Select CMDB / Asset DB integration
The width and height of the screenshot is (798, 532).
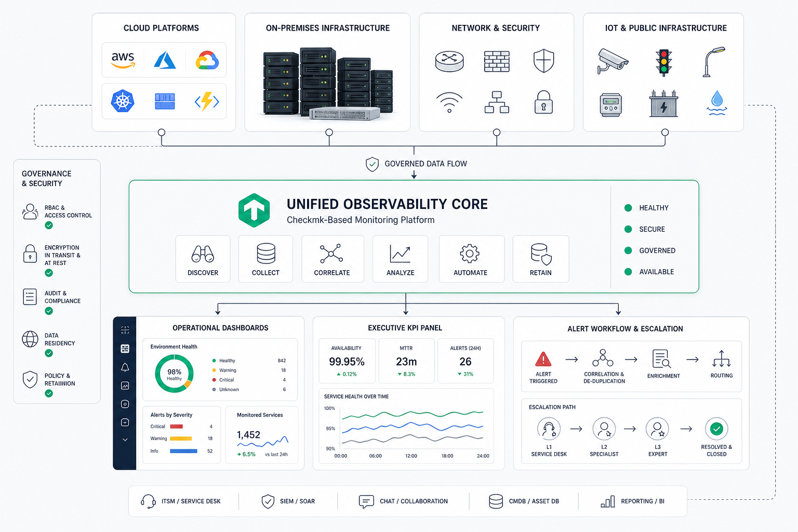coord(524,501)
